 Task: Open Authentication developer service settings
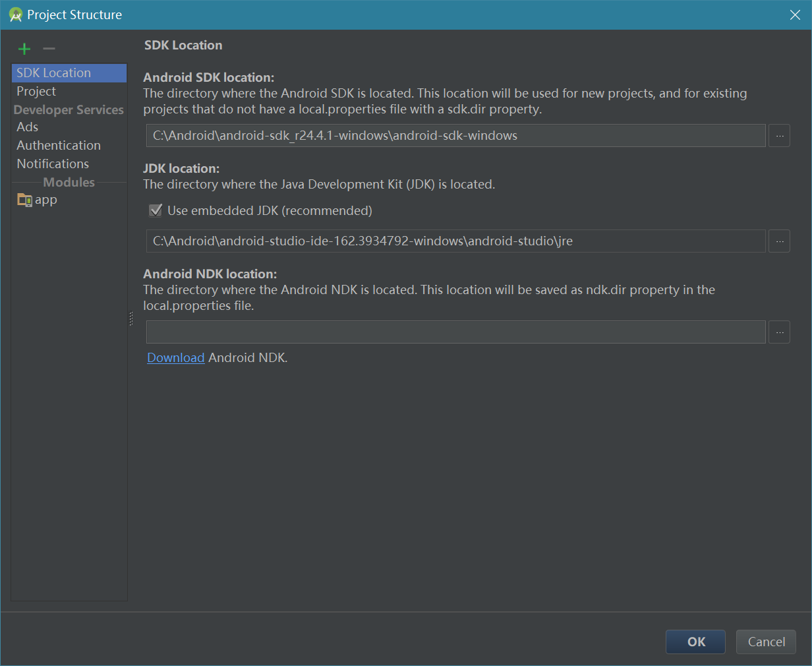pyautogui.click(x=59, y=146)
